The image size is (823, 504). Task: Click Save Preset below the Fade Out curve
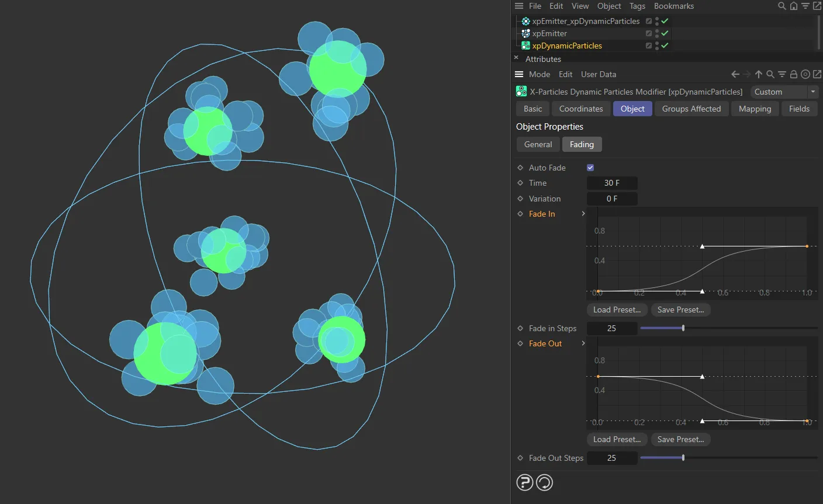[680, 439]
